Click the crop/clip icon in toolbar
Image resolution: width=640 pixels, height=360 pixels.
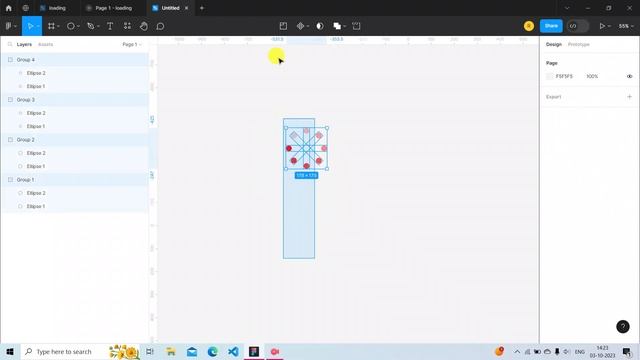[x=356, y=26]
